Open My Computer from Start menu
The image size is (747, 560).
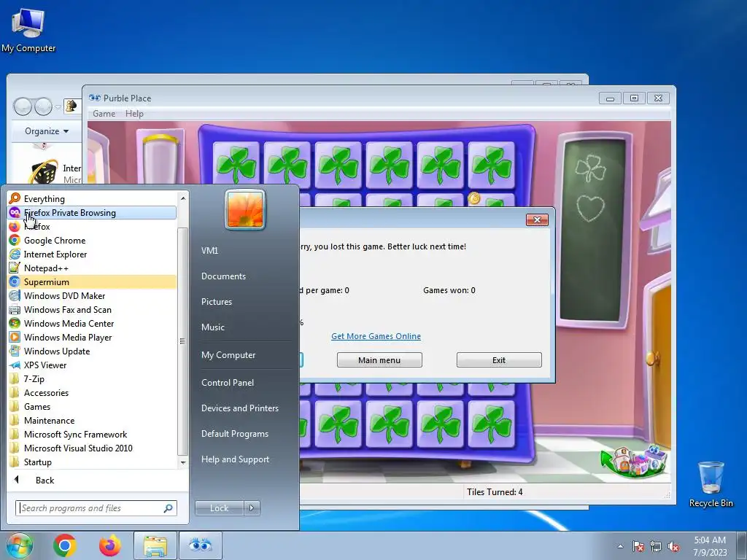(x=228, y=355)
